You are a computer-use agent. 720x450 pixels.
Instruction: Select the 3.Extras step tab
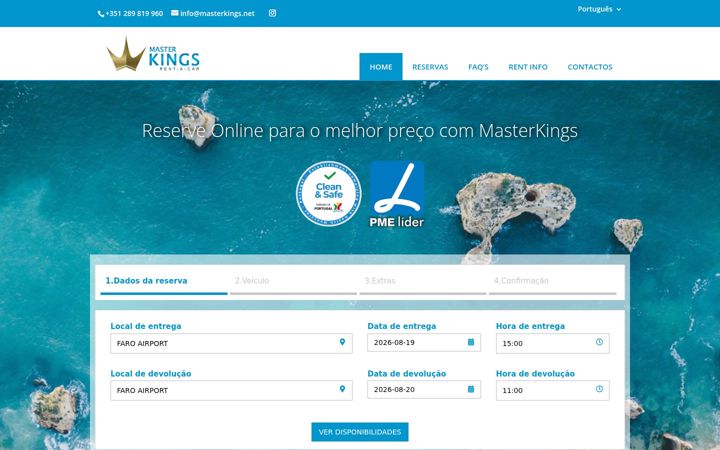tap(423, 281)
